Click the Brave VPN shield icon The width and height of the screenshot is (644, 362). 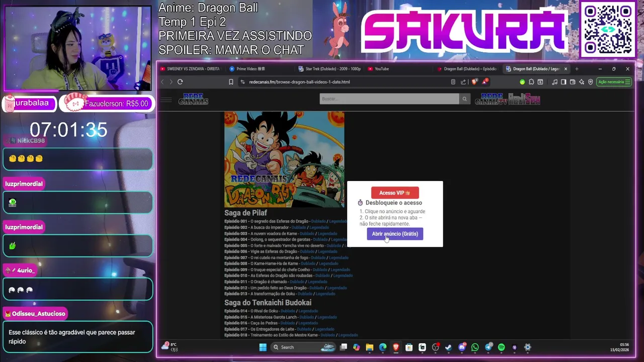[x=591, y=82]
